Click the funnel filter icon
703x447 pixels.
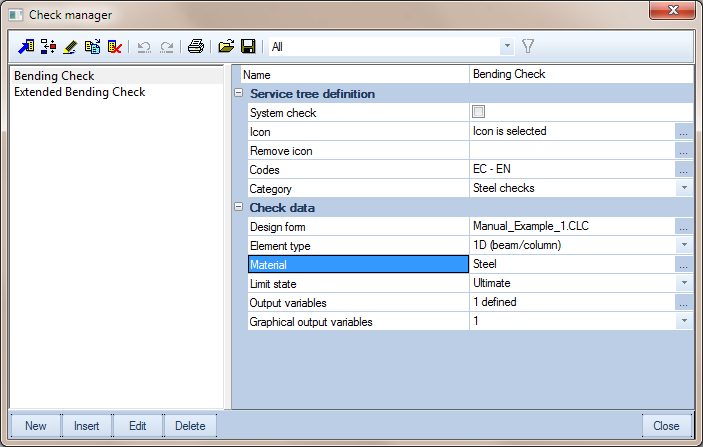528,46
